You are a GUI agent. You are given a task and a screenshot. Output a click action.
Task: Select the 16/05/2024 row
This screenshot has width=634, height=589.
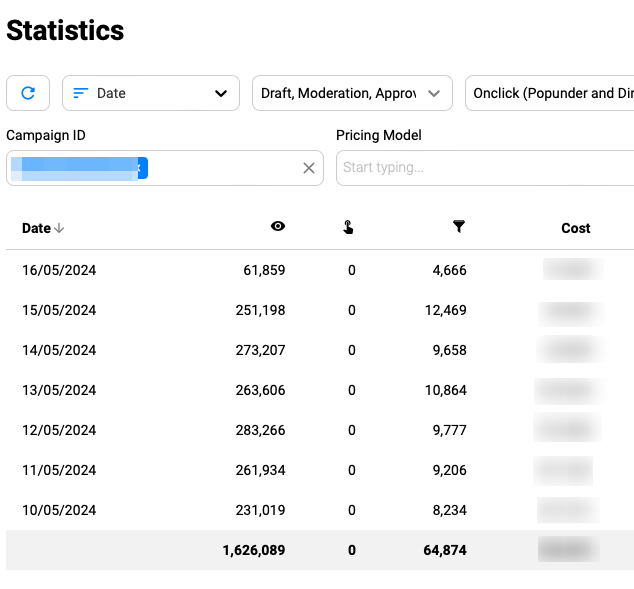coord(59,270)
